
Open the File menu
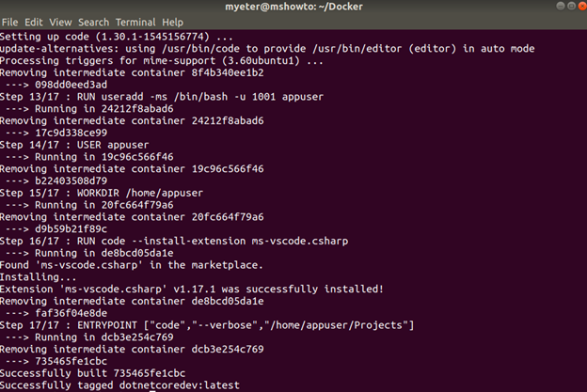click(9, 23)
